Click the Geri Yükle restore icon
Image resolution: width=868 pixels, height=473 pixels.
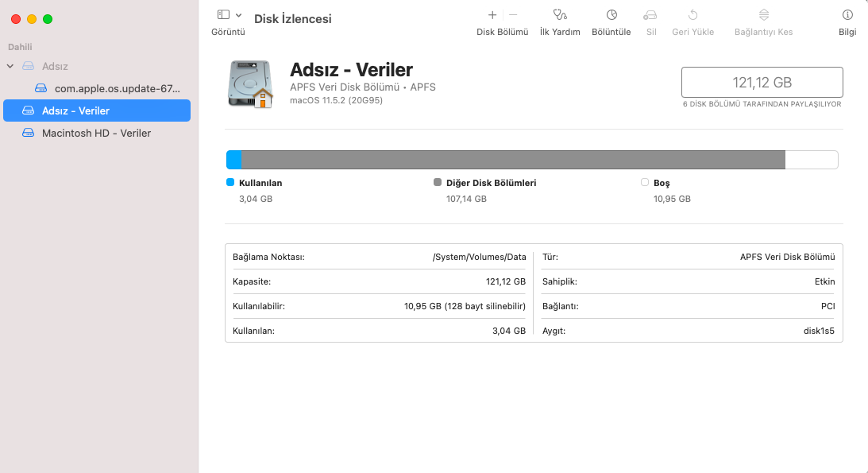click(693, 15)
